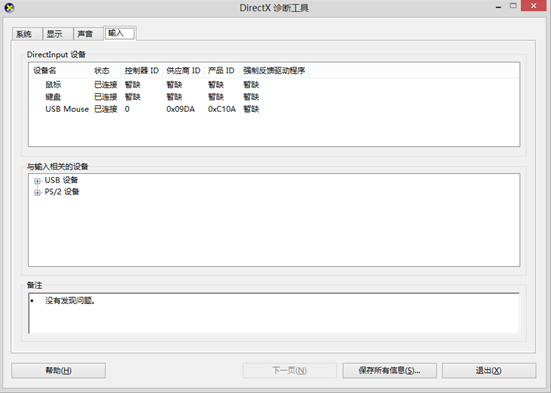
Task: Click the DirectX icon in the title bar
Action: click(x=9, y=7)
